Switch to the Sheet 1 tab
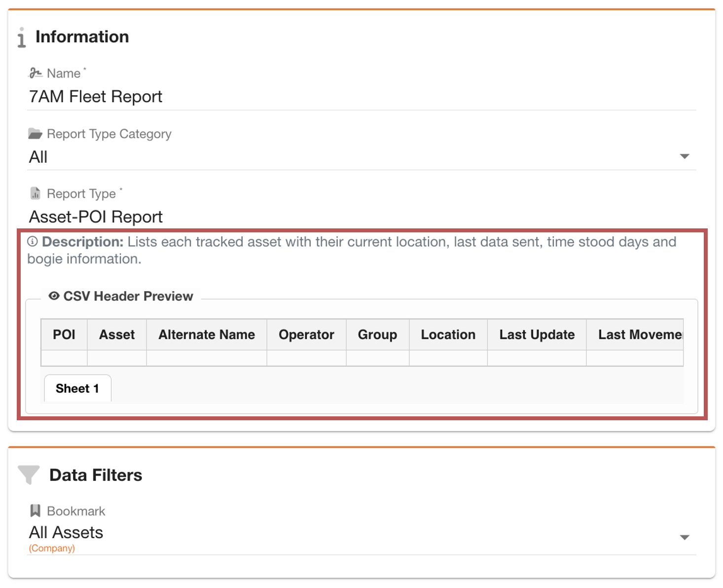The height and width of the screenshot is (588, 723). point(77,389)
